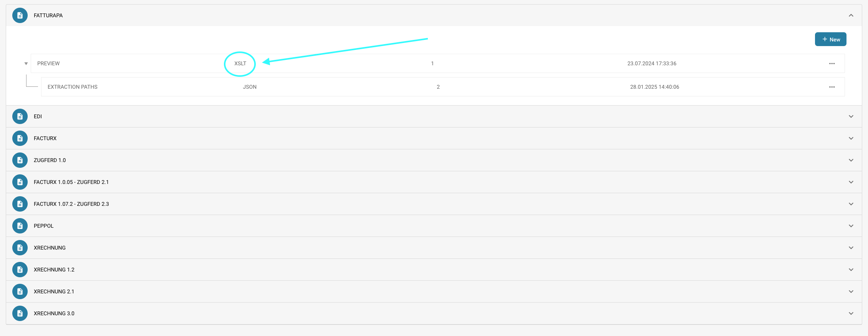Click the XRECHNUNG 3.0 document icon
The width and height of the screenshot is (868, 336).
coord(20,313)
